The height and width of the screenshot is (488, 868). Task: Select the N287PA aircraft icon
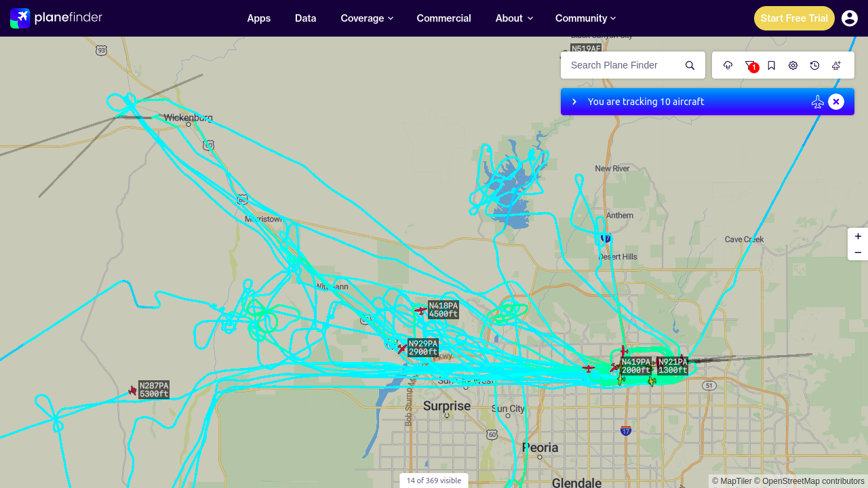(x=132, y=390)
